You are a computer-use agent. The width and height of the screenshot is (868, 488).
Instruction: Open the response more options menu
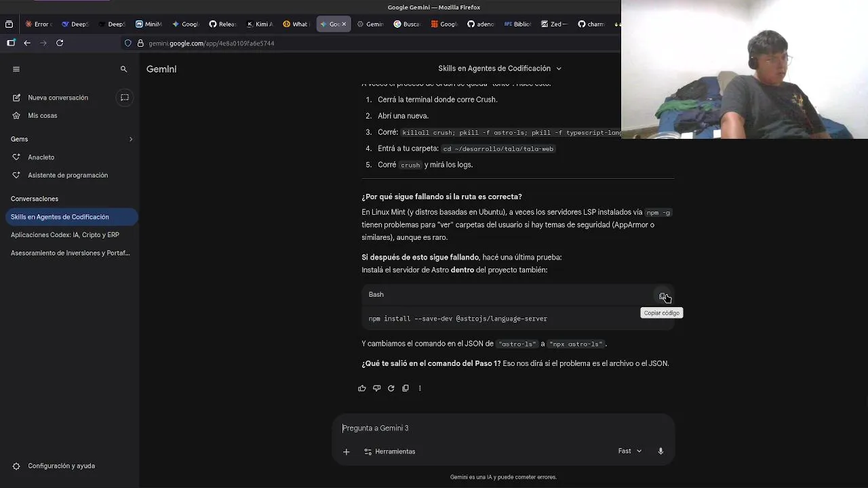420,388
